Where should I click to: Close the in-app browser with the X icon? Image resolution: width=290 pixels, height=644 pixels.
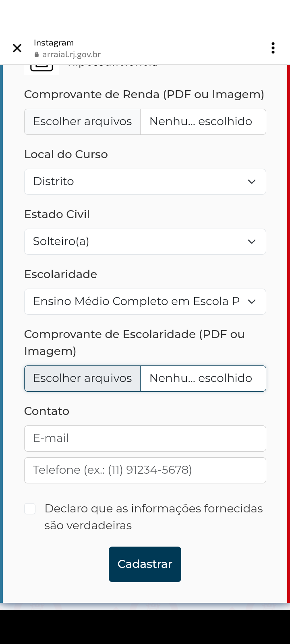(x=17, y=48)
